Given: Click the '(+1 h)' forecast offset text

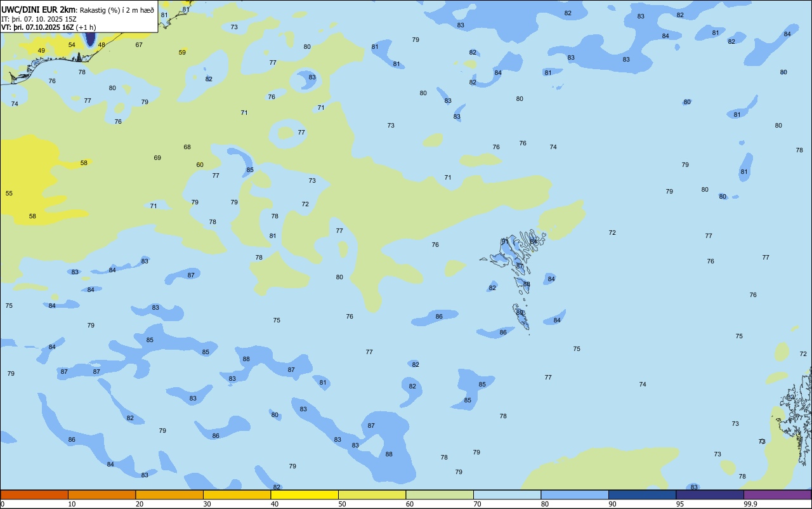Looking at the screenshot, I should tap(86, 27).
